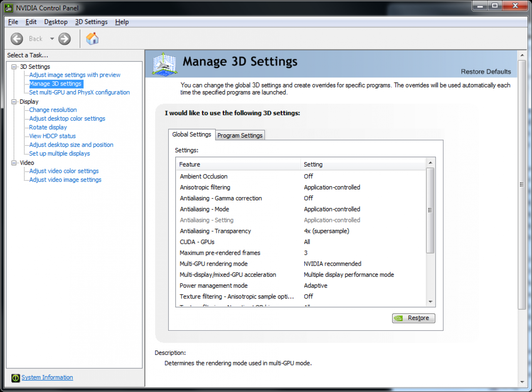Image resolution: width=532 pixels, height=392 pixels.
Task: Click main panel scroll down arrow
Action: 522,382
